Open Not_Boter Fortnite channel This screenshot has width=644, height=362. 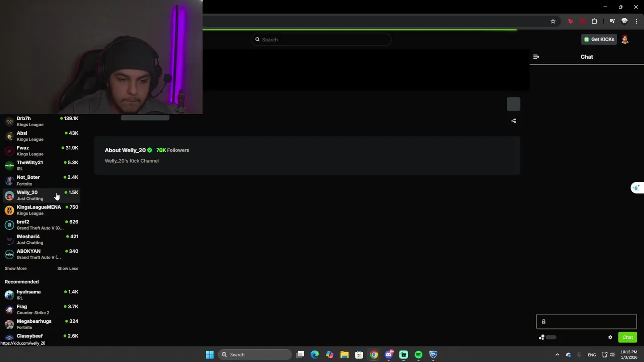41,180
